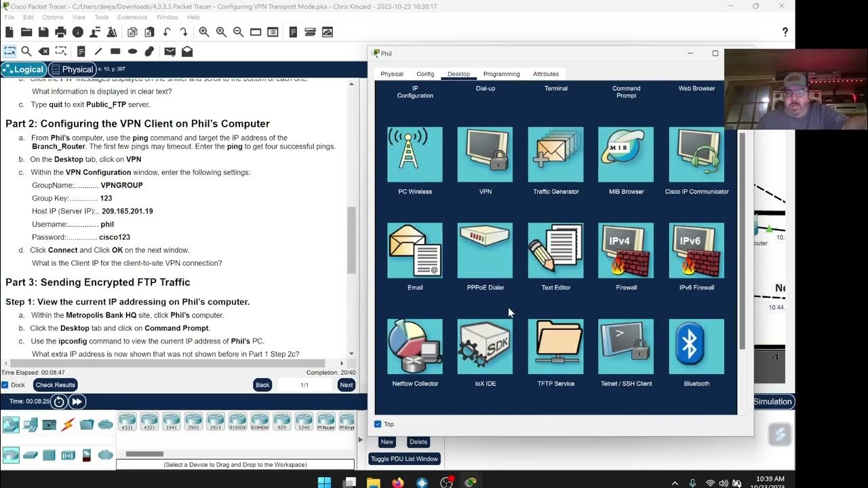
Task: Click the New scenario button
Action: [x=387, y=442]
